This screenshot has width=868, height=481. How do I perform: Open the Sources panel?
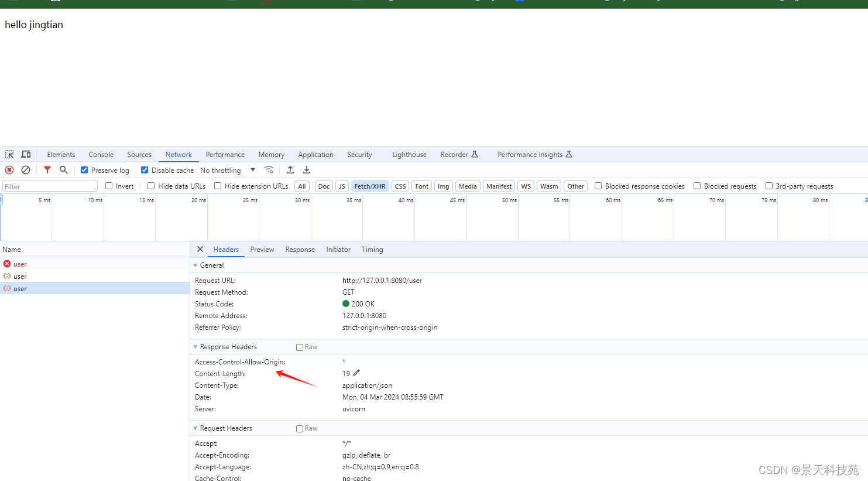[139, 155]
